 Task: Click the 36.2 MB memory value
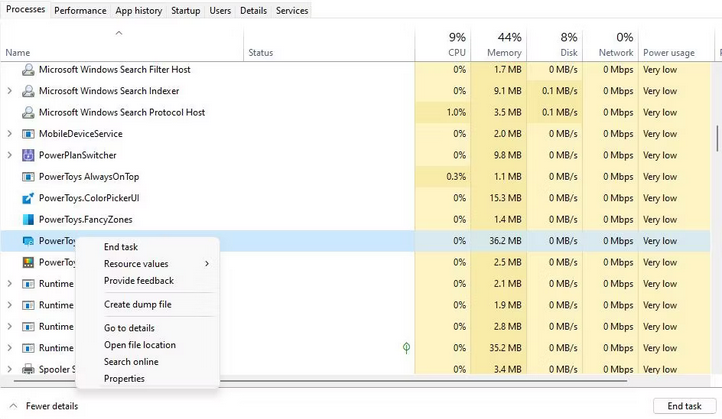(x=506, y=241)
